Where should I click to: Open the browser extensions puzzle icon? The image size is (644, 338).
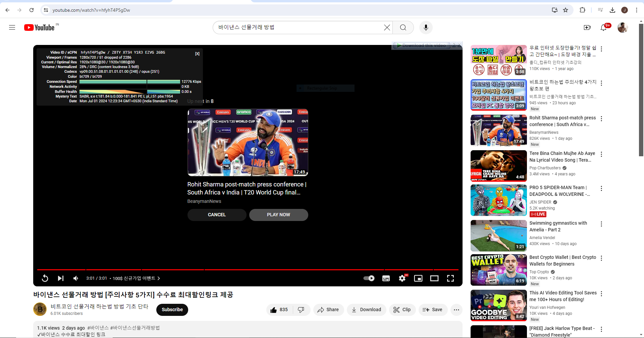point(583,10)
